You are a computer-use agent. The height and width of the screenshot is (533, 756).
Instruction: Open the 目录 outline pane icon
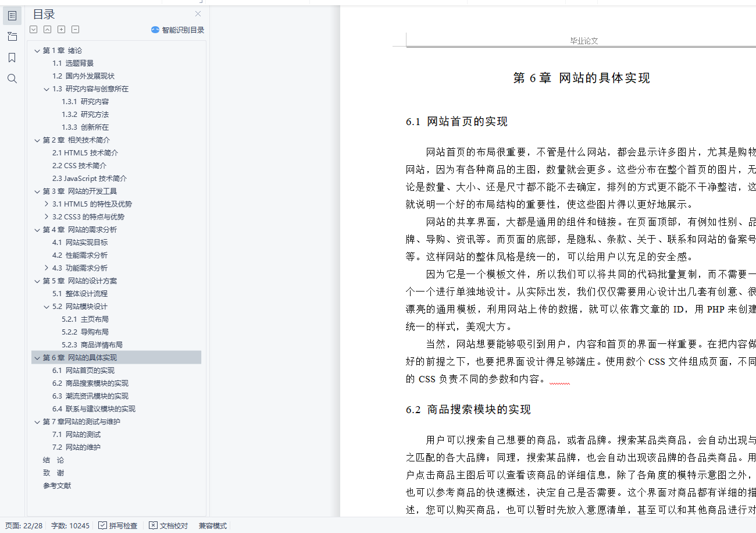(x=12, y=16)
